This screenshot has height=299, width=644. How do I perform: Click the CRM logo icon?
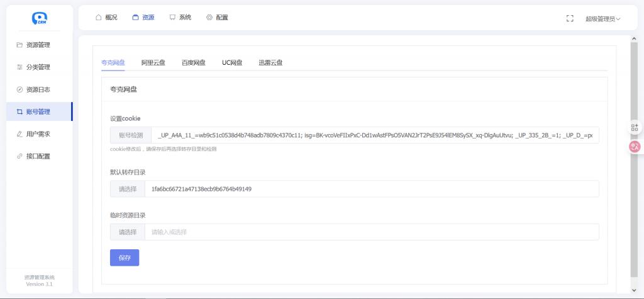(x=40, y=18)
